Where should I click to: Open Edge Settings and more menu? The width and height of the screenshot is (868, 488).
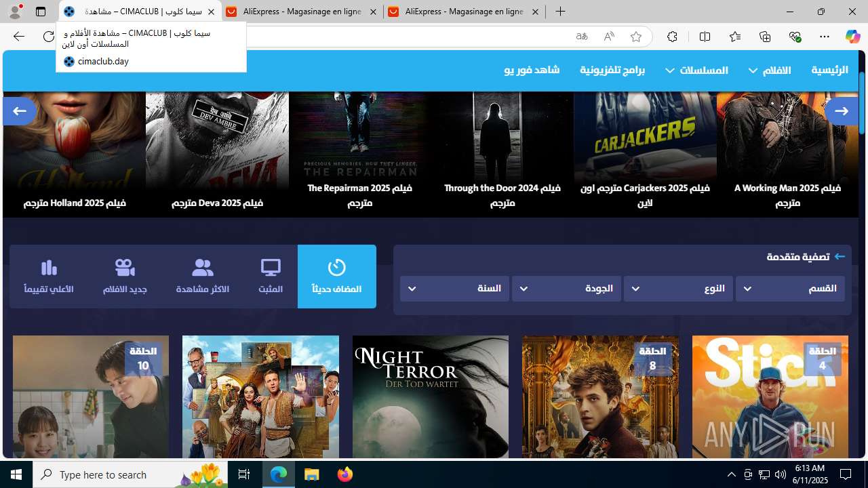point(825,37)
